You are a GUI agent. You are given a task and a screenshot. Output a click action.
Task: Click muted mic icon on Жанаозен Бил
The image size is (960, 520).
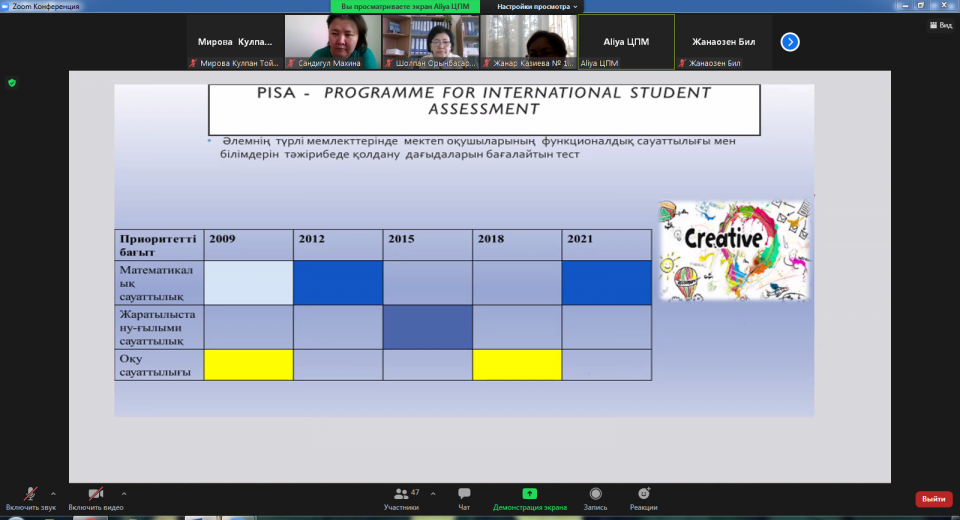682,63
